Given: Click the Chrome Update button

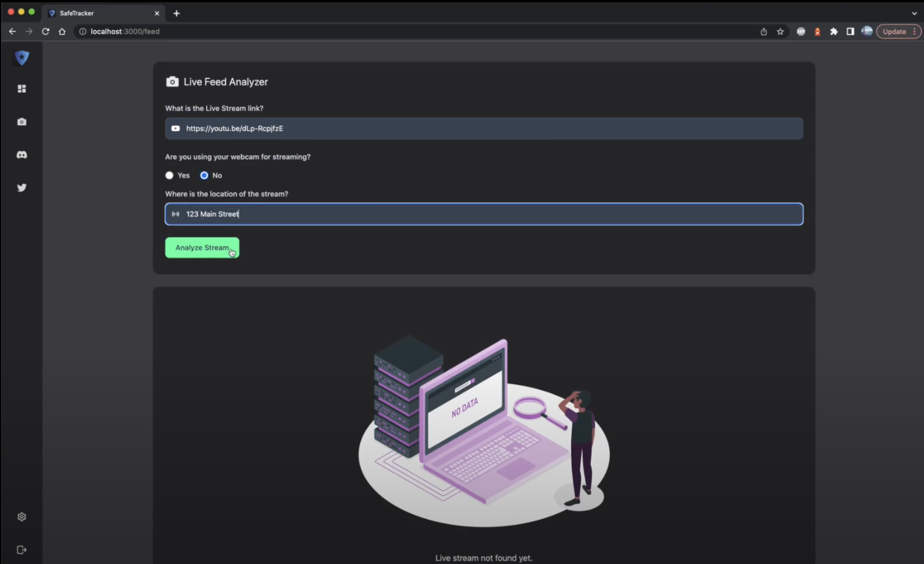Looking at the screenshot, I should (894, 31).
